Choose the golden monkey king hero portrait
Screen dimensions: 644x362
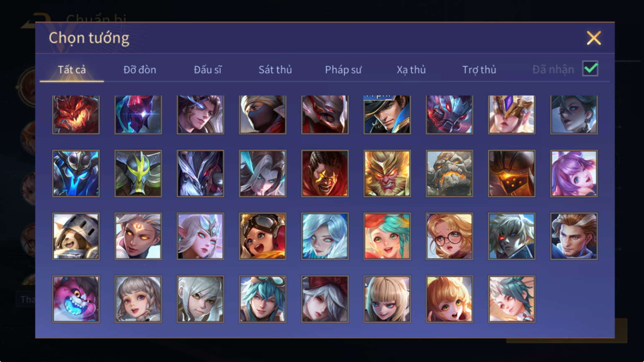click(x=387, y=173)
